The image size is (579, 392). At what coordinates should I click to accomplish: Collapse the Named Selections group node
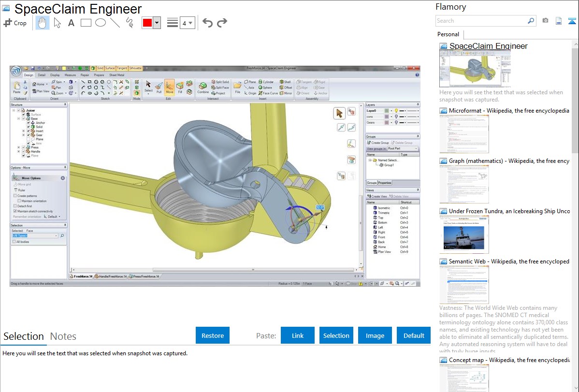pyautogui.click(x=370, y=160)
